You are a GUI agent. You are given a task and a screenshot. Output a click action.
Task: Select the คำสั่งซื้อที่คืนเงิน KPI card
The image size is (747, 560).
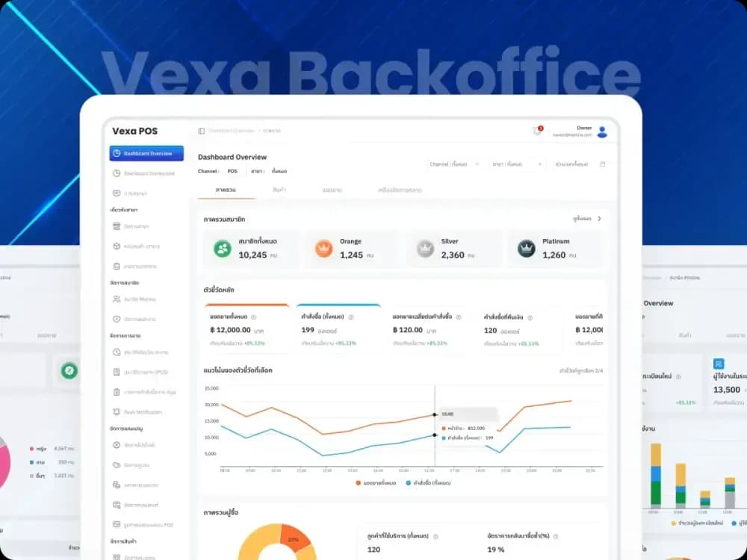520,329
